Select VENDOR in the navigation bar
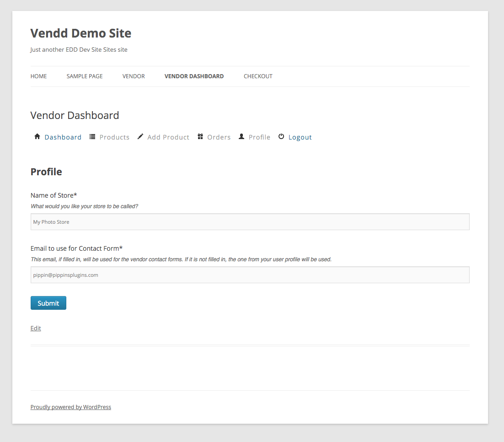The width and height of the screenshot is (504, 442). (x=134, y=76)
